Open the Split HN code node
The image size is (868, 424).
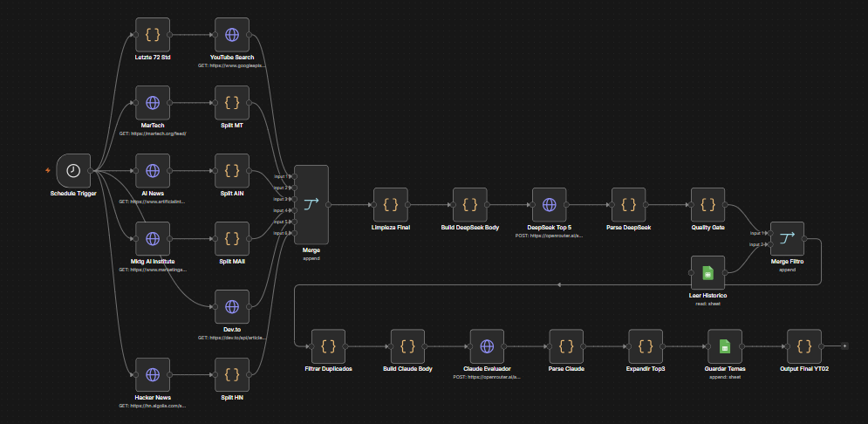pos(232,375)
